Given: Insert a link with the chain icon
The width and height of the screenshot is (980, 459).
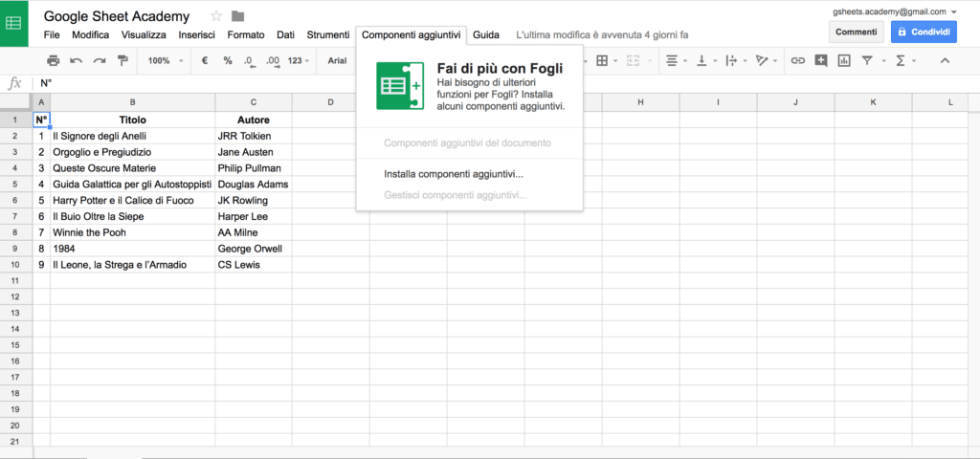Looking at the screenshot, I should [797, 60].
